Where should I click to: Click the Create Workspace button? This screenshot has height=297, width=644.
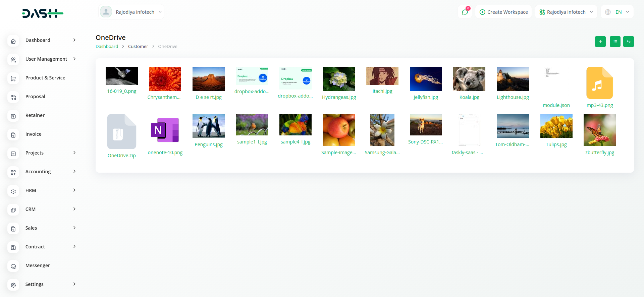[x=503, y=12]
